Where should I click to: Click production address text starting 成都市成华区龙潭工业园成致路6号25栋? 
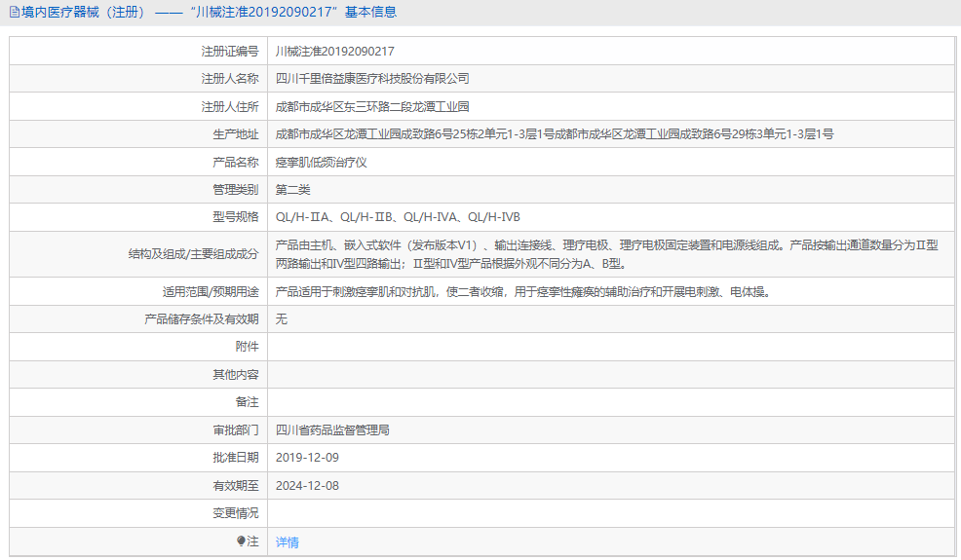(x=555, y=134)
